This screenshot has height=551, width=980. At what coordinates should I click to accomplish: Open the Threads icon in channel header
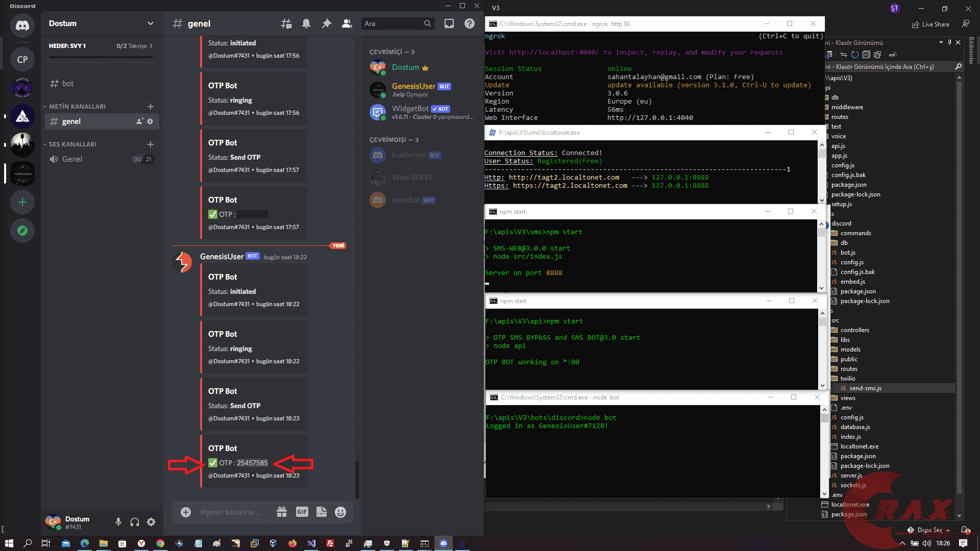pyautogui.click(x=286, y=23)
